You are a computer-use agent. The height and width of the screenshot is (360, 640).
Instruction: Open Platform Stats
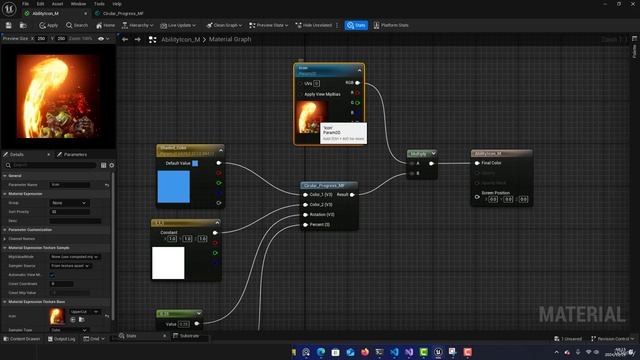click(x=391, y=25)
